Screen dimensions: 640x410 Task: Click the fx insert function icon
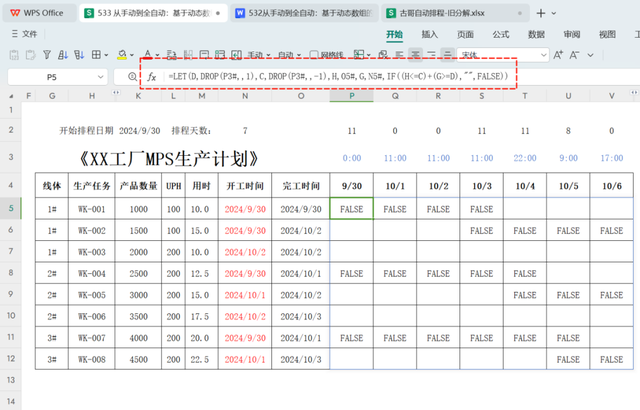pyautogui.click(x=152, y=77)
